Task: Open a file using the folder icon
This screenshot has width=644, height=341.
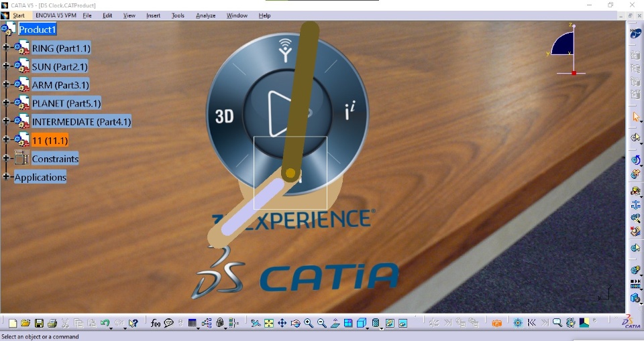Action: (25, 323)
